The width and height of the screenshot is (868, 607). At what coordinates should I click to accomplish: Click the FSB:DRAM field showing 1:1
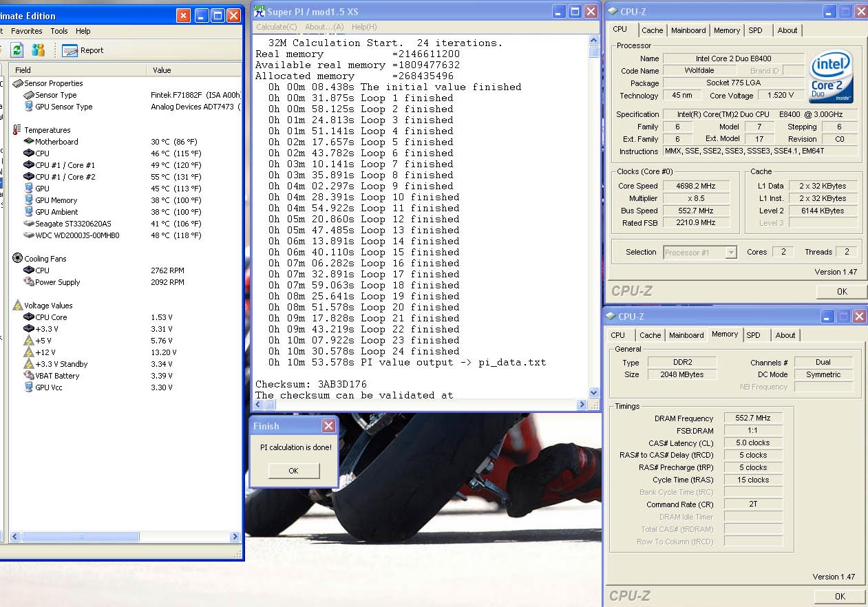(x=753, y=431)
